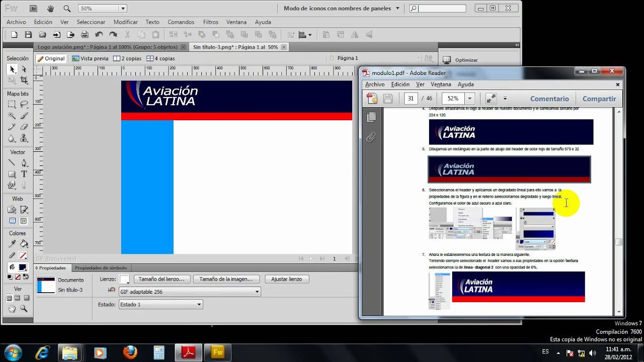
Task: Open the Modificar menu
Action: [126, 22]
